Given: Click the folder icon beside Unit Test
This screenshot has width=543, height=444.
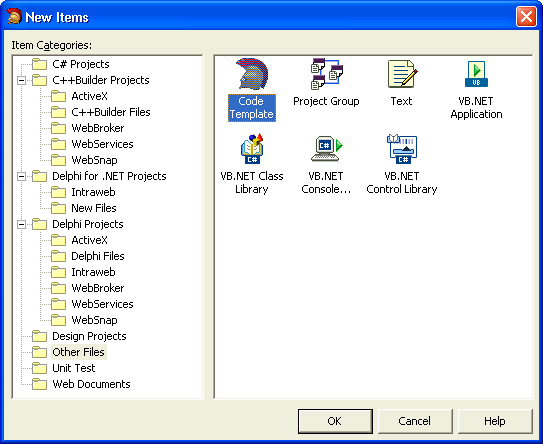Looking at the screenshot, I should click(x=39, y=368).
